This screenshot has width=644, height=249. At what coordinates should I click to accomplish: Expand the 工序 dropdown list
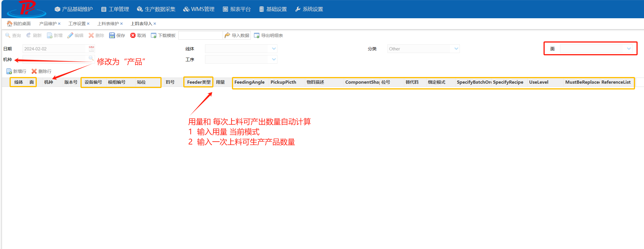[274, 59]
